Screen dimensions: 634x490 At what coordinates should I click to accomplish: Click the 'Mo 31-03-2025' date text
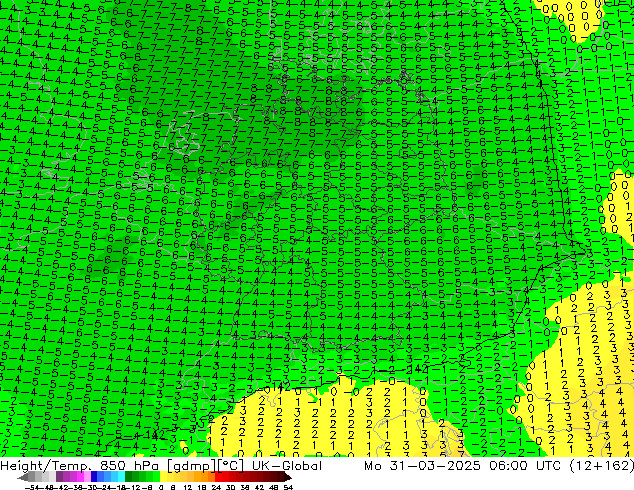coord(422,466)
